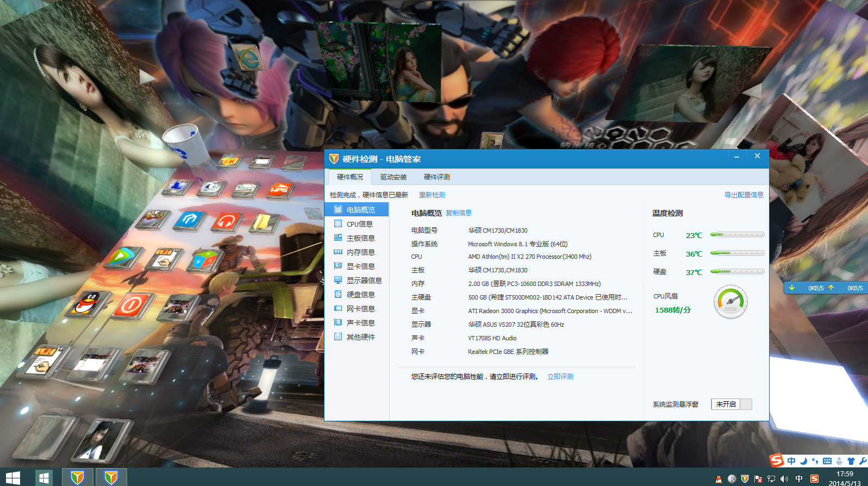The height and width of the screenshot is (486, 868).
Task: Open the Windows Start button
Action: (x=13, y=478)
